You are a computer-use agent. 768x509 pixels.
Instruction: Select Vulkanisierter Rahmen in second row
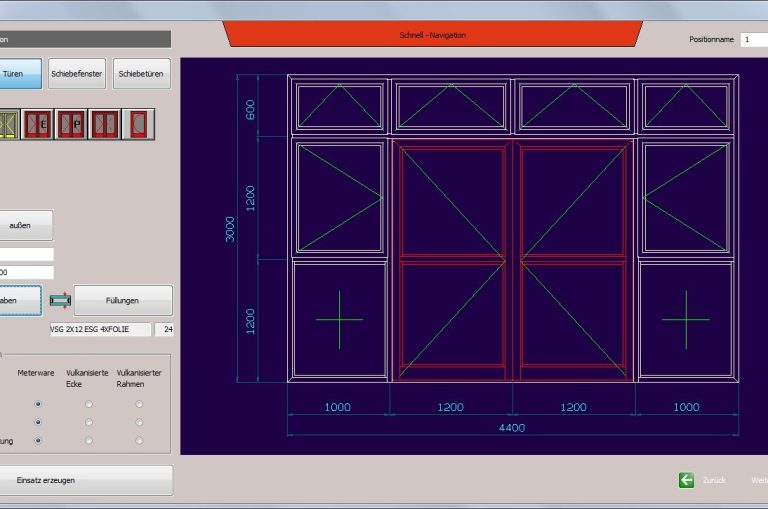[139, 422]
